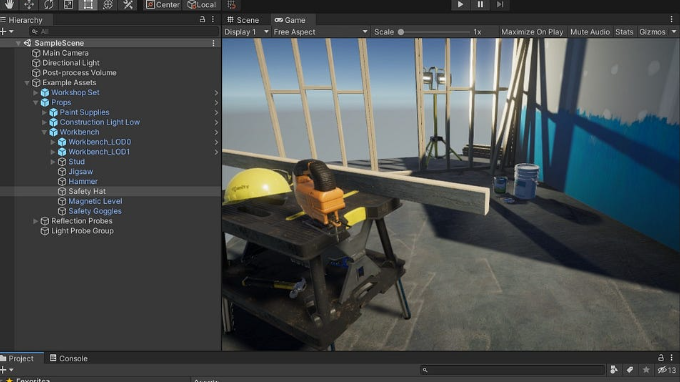The width and height of the screenshot is (680, 382).
Task: Start Play mode
Action: (x=460, y=5)
